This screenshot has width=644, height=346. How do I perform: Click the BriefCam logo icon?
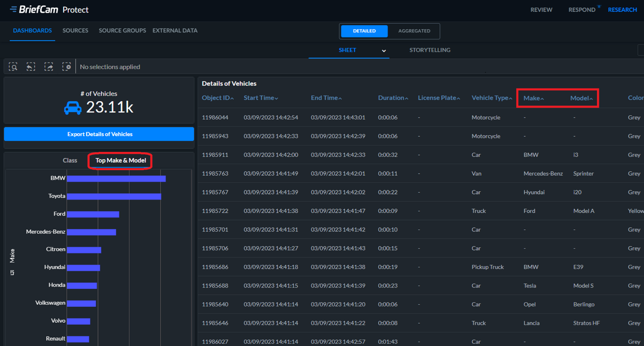13,9
